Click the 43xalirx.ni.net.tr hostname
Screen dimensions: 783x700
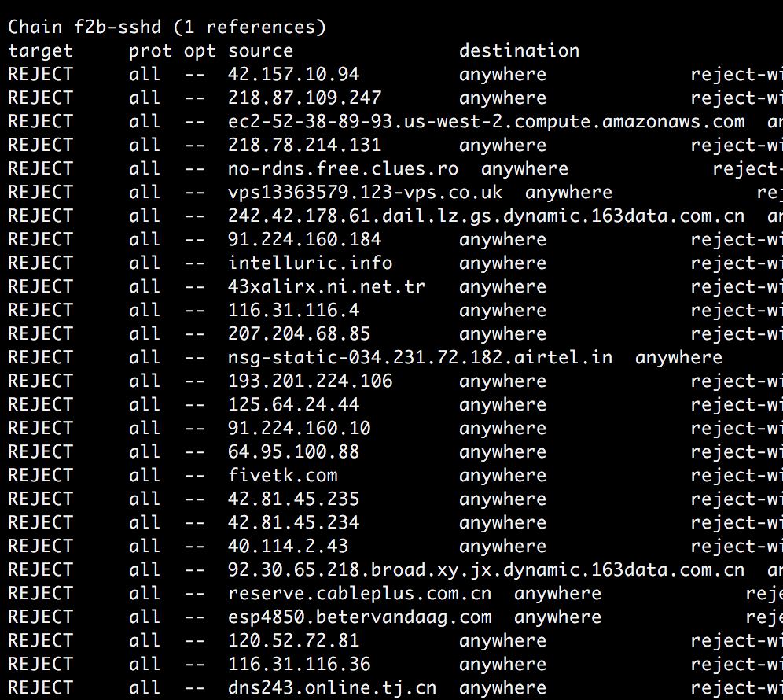(x=326, y=287)
